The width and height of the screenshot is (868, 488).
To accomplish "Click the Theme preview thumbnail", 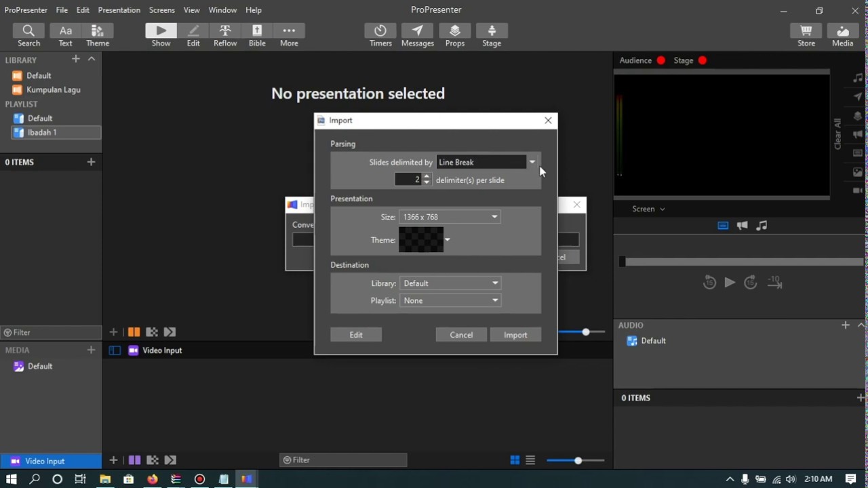I will point(421,240).
